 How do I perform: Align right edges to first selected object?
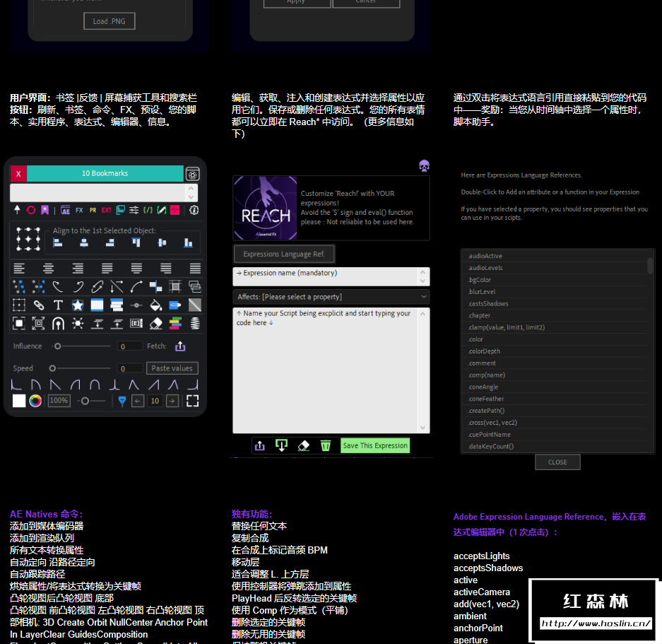click(x=110, y=242)
